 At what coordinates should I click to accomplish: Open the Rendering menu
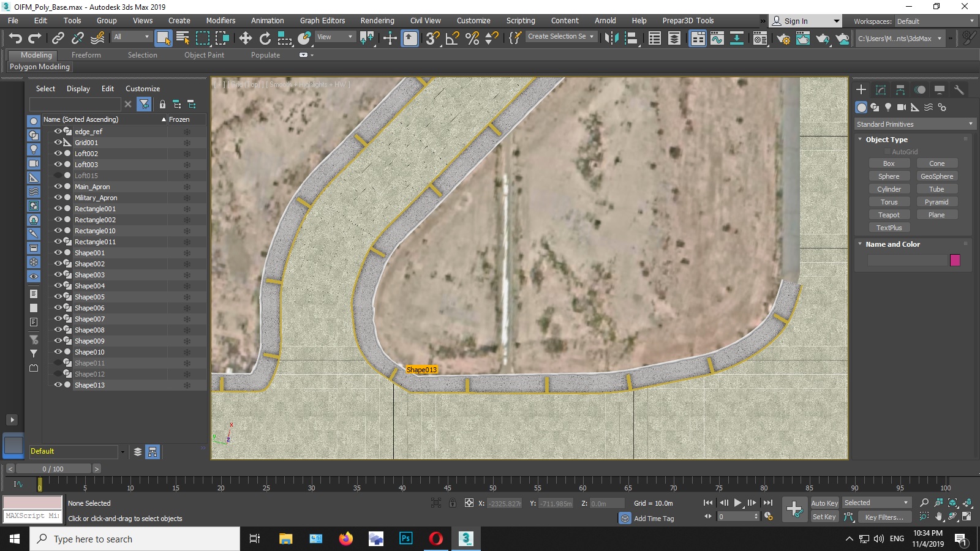(x=377, y=21)
